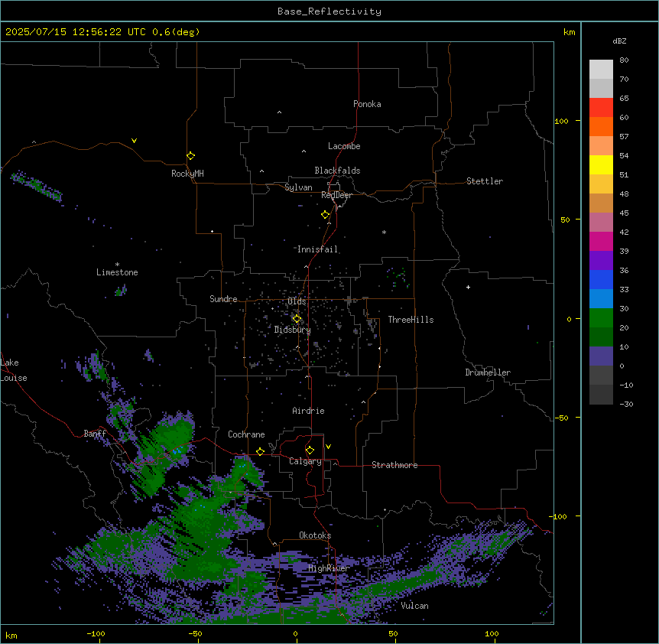Select the lightest gray 70-80 dBZ swatch

click(x=601, y=69)
